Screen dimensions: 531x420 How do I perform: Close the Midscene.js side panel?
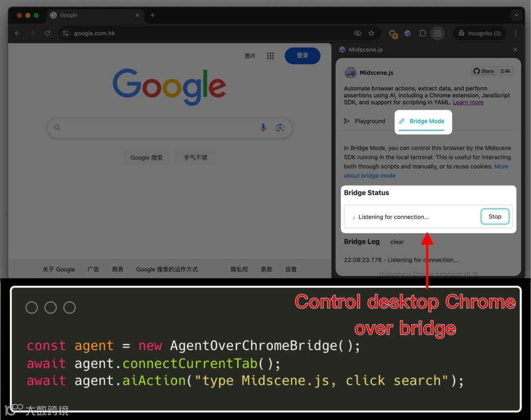click(x=515, y=50)
